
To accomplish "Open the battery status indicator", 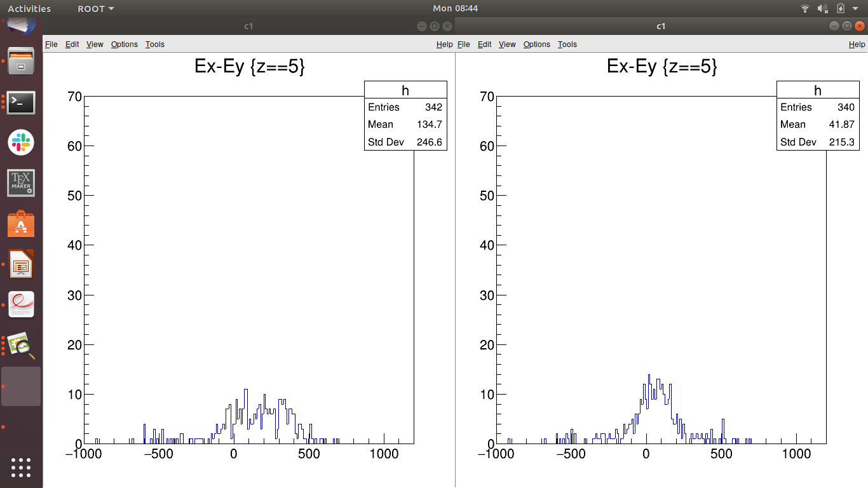I will pos(841,8).
